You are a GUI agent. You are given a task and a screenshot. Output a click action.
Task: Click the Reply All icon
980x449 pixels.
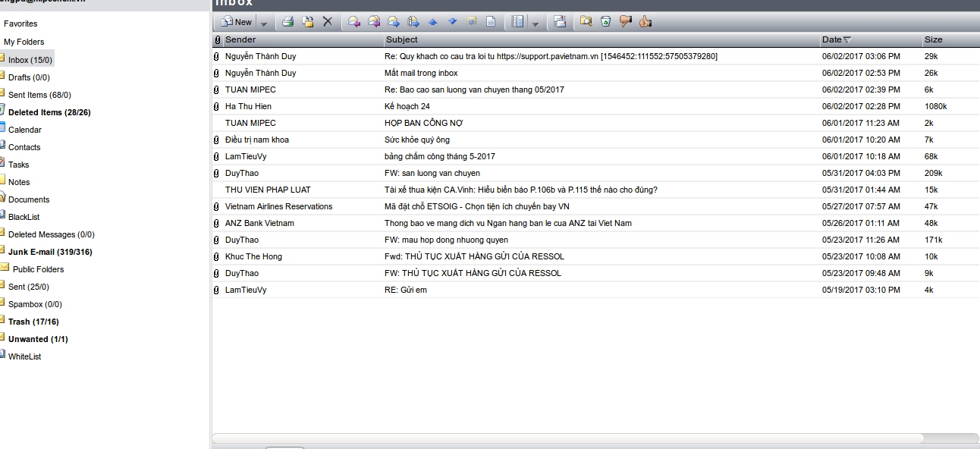click(373, 22)
